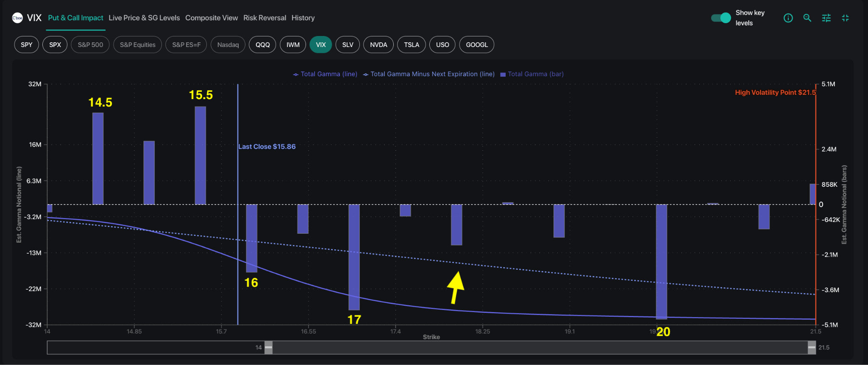Select the NVDA ticker chip

(378, 45)
